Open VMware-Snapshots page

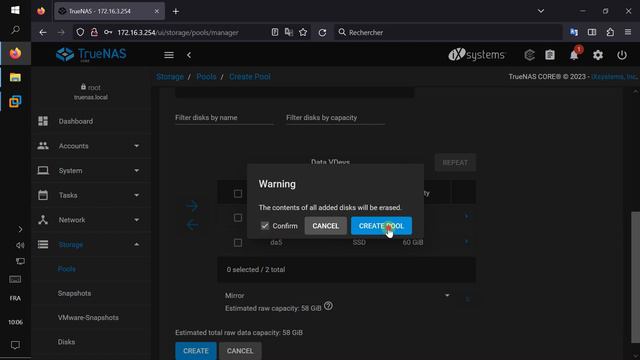pyautogui.click(x=88, y=318)
